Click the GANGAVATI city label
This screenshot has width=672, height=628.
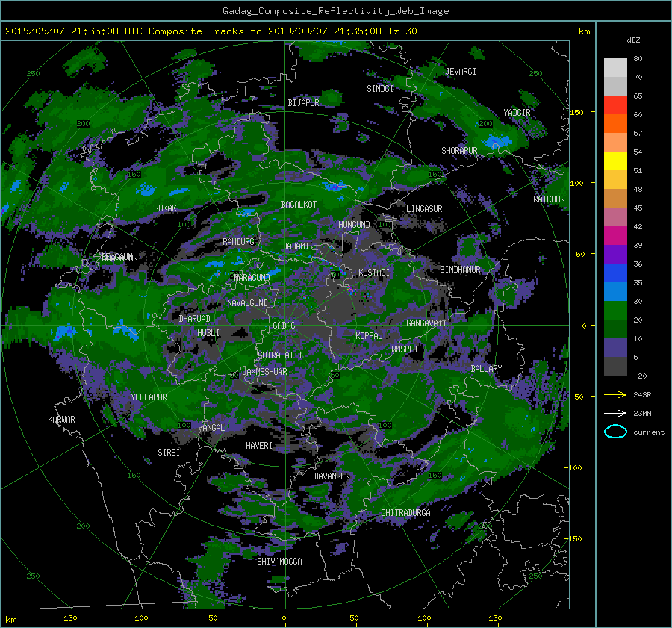pyautogui.click(x=426, y=323)
